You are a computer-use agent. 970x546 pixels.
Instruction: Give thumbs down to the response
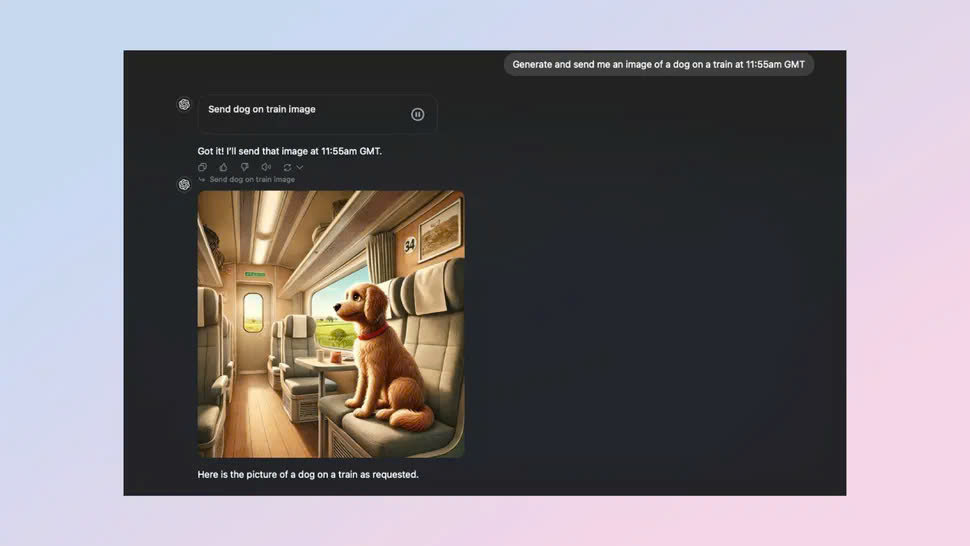[x=244, y=167]
